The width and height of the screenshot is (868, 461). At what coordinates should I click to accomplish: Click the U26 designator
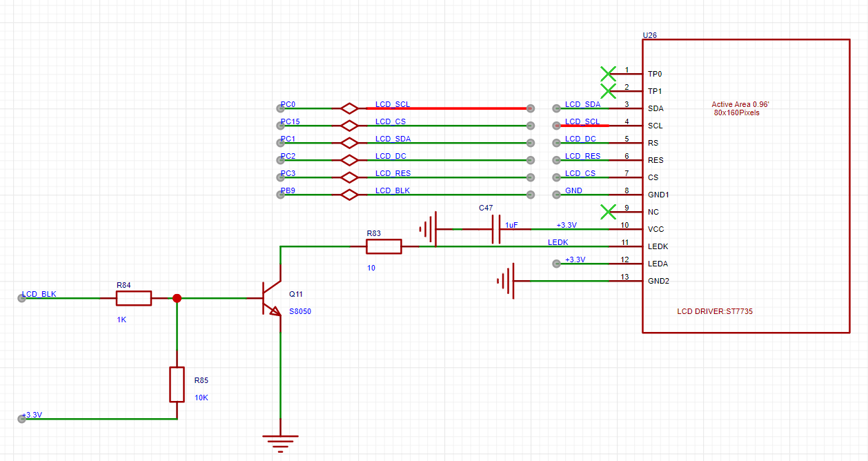coord(649,35)
